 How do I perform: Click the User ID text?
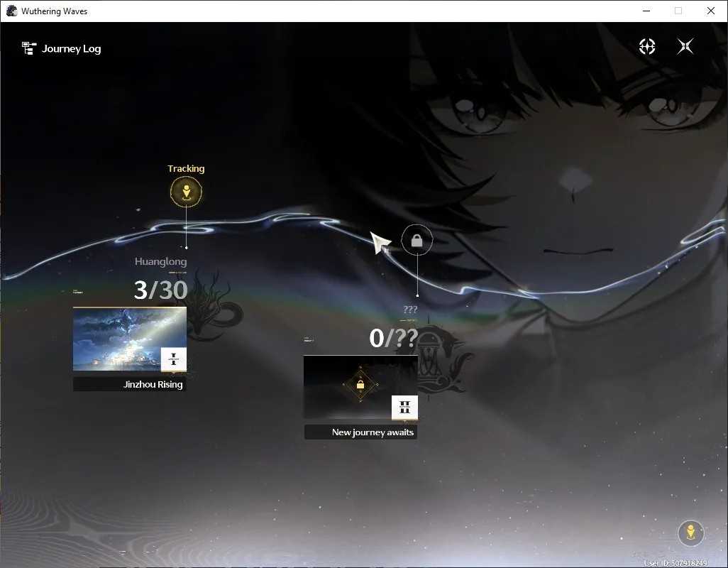(675, 563)
